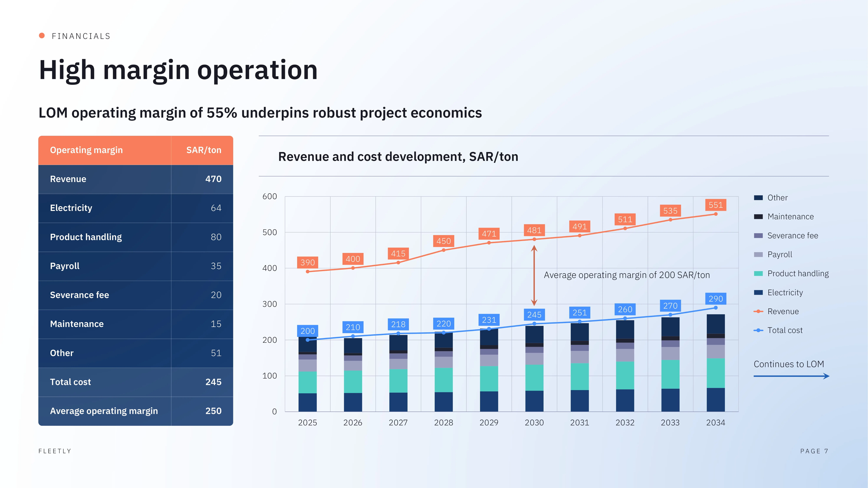Click the Operating margin table header
The width and height of the screenshot is (868, 488).
click(x=86, y=150)
